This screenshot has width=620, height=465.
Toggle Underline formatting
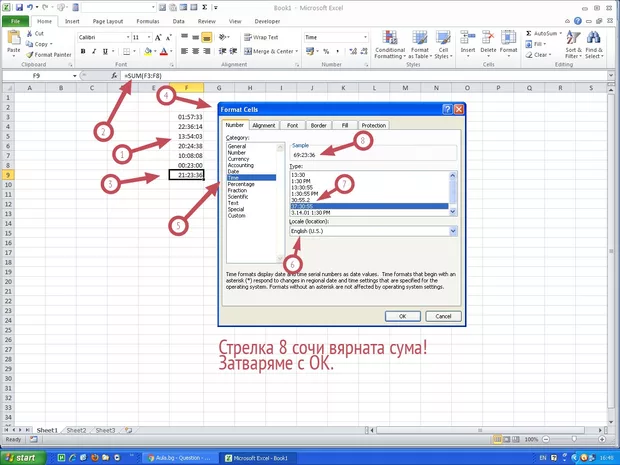(x=105, y=51)
